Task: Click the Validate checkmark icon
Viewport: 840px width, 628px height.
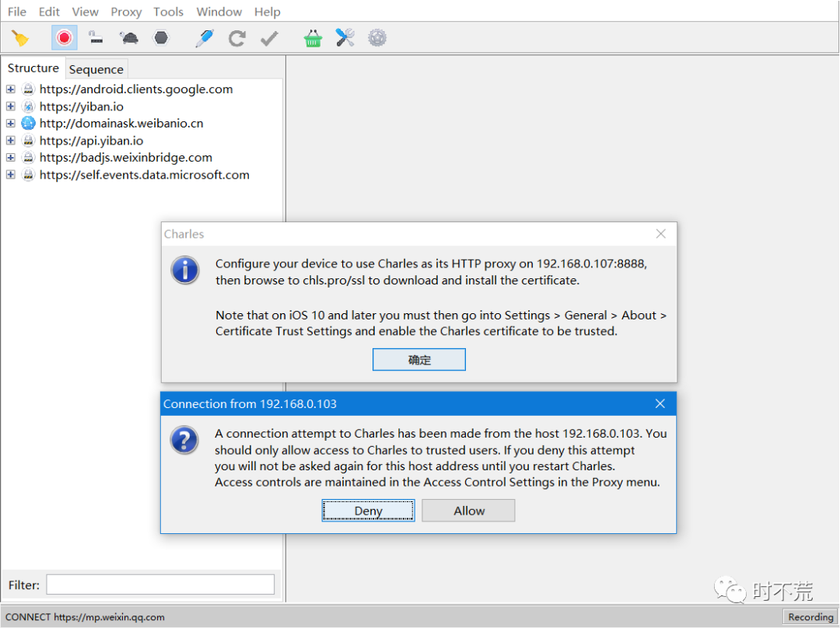Action: coord(269,39)
